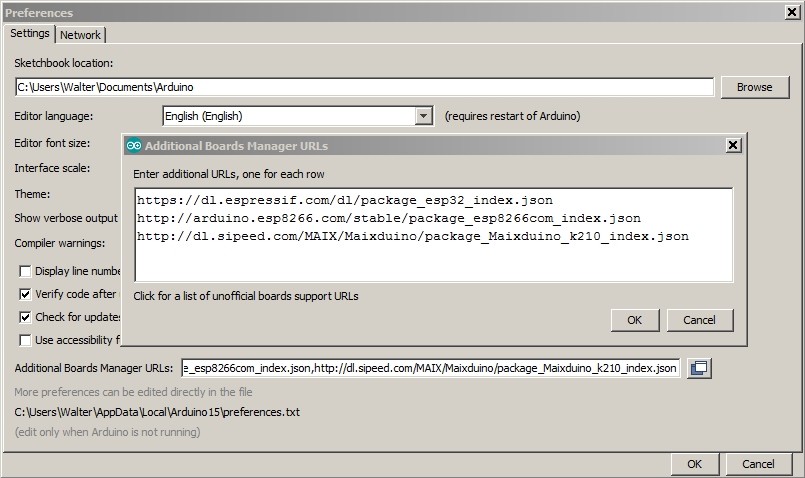Image resolution: width=805 pixels, height=478 pixels.
Task: Switch to the Network tab
Action: coord(80,34)
